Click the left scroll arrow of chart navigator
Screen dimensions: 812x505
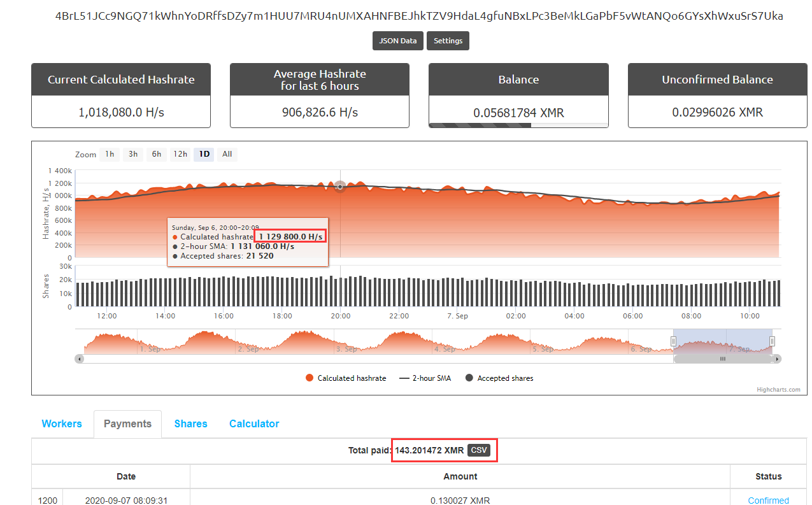79,359
